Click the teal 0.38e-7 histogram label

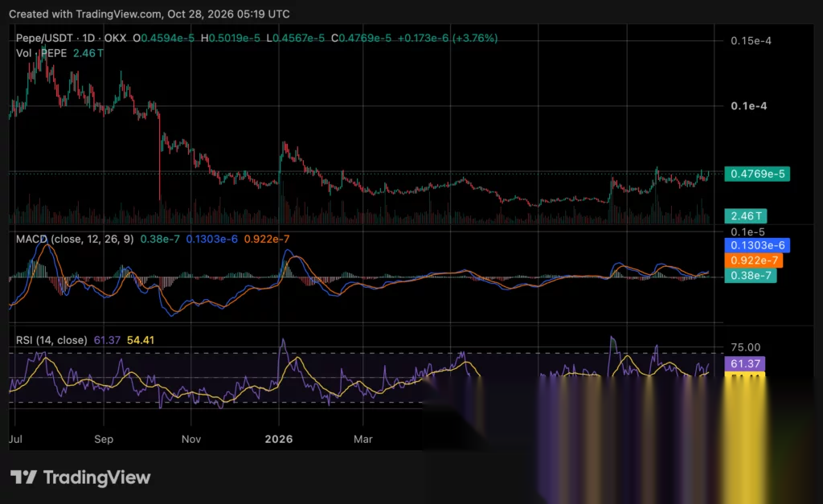click(750, 276)
